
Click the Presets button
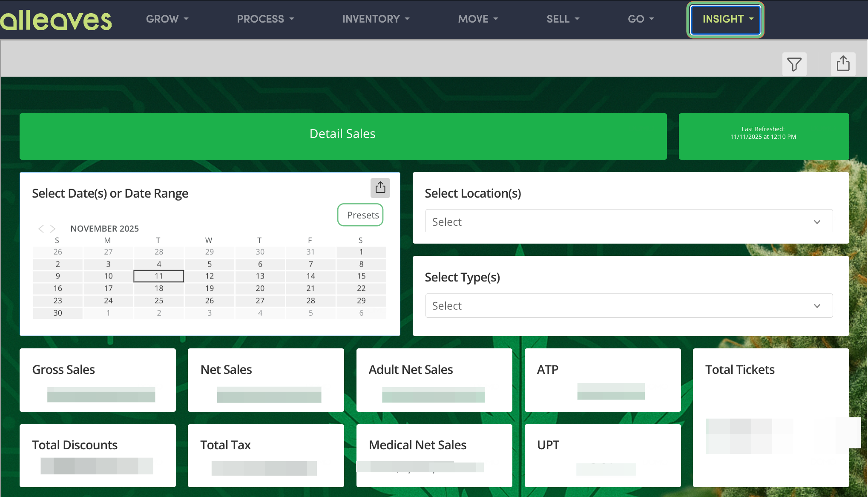pyautogui.click(x=360, y=215)
